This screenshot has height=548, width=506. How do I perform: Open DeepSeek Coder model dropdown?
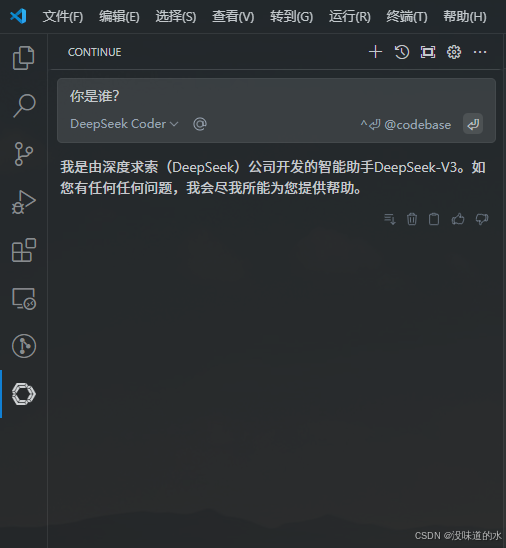tap(124, 124)
